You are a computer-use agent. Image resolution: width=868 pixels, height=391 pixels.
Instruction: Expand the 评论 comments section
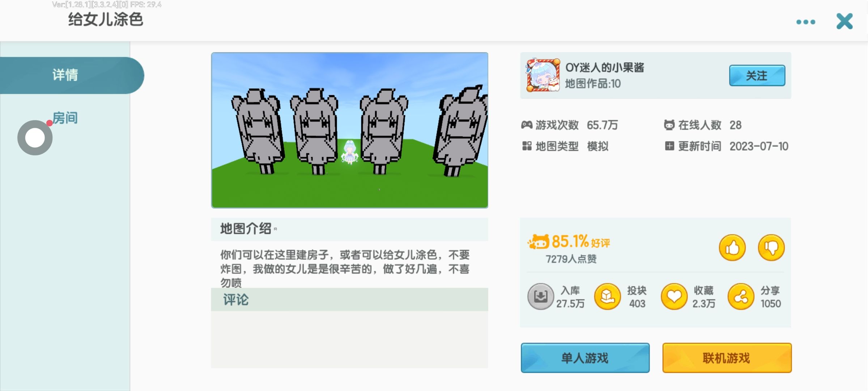point(349,300)
